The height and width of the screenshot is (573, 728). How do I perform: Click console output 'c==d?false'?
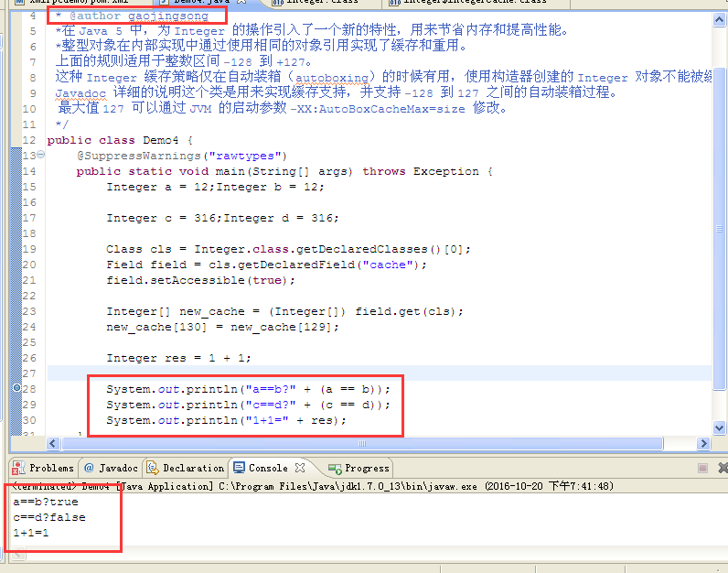pos(49,517)
